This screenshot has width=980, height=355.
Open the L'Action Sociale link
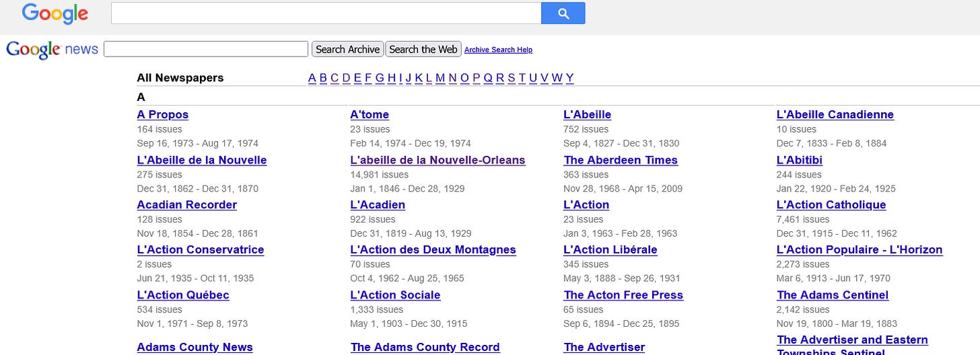point(395,295)
